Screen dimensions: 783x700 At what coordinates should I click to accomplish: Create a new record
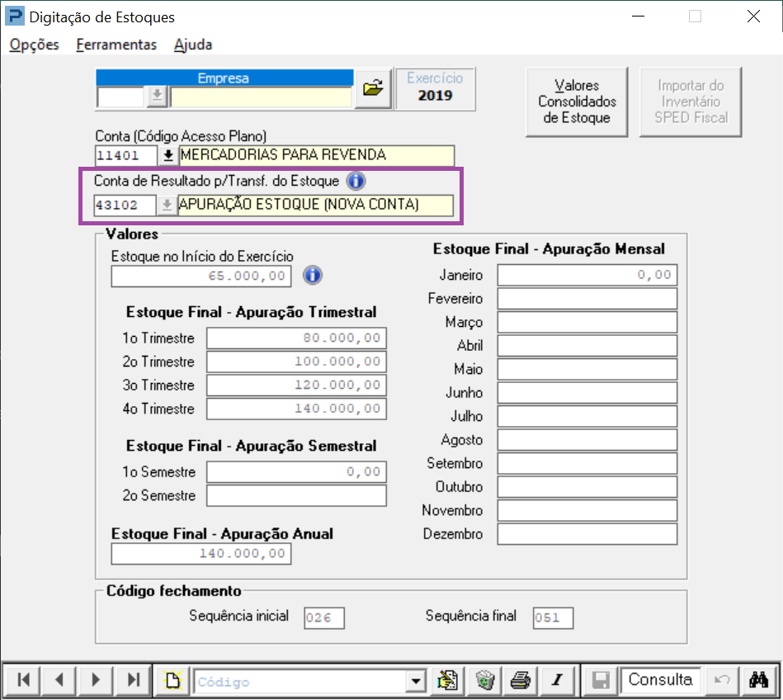point(172,680)
